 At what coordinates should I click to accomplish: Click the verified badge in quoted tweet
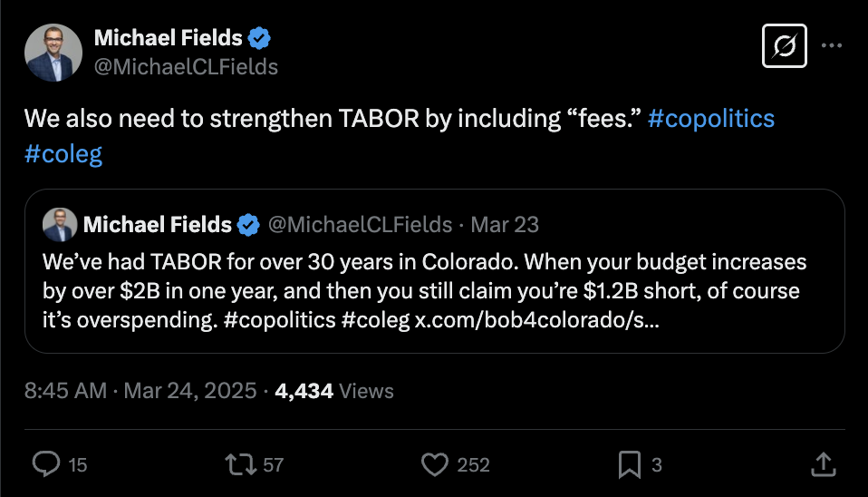[248, 224]
